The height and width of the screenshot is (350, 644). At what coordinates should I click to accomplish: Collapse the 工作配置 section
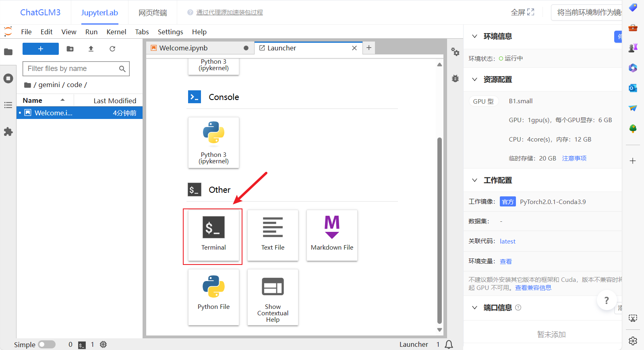click(x=475, y=180)
